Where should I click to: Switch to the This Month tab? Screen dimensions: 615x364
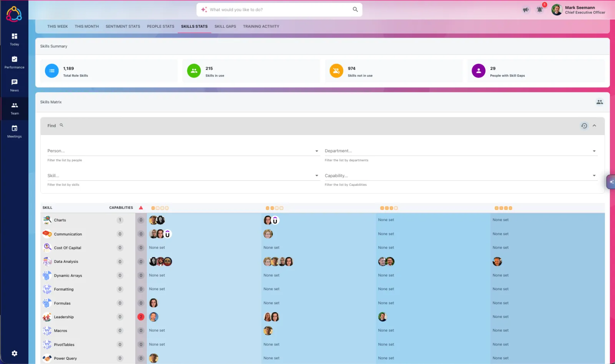pos(86,27)
